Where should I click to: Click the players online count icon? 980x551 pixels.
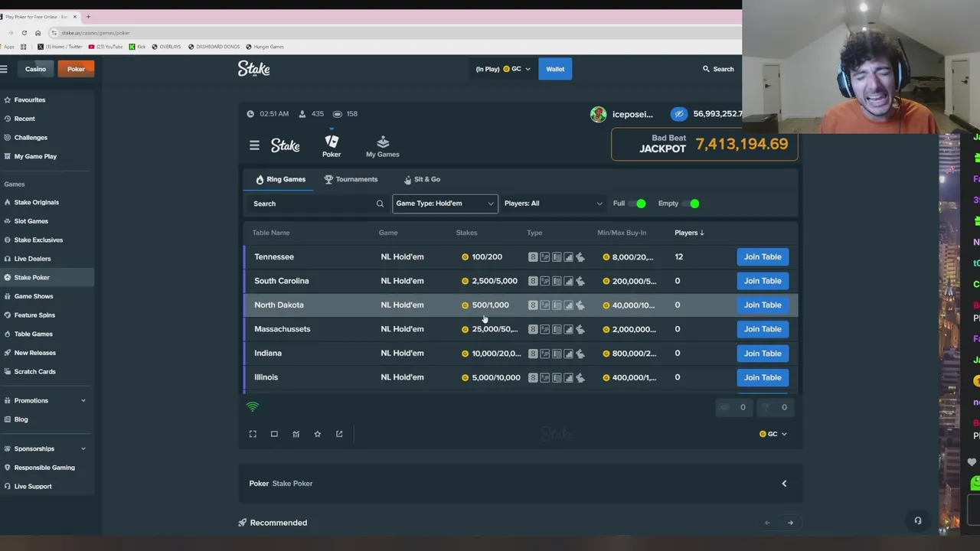[x=302, y=114]
